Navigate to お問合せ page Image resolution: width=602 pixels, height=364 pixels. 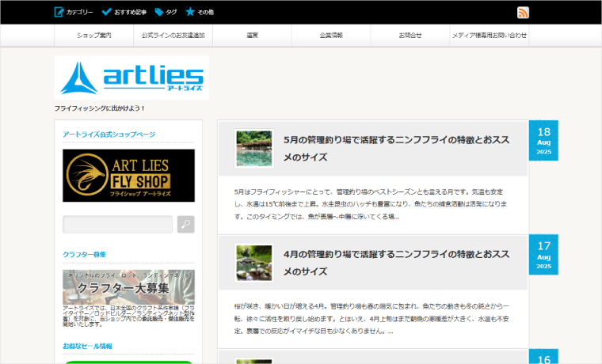410,36
